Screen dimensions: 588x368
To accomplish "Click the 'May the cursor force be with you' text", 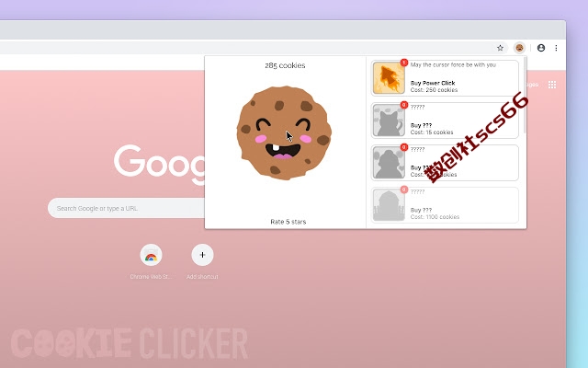I will pyautogui.click(x=453, y=64).
